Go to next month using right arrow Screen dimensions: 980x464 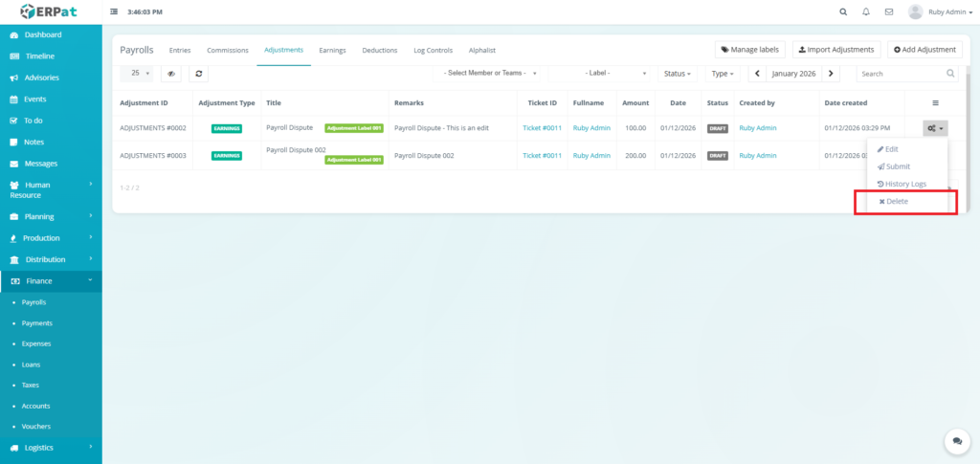tap(832, 74)
